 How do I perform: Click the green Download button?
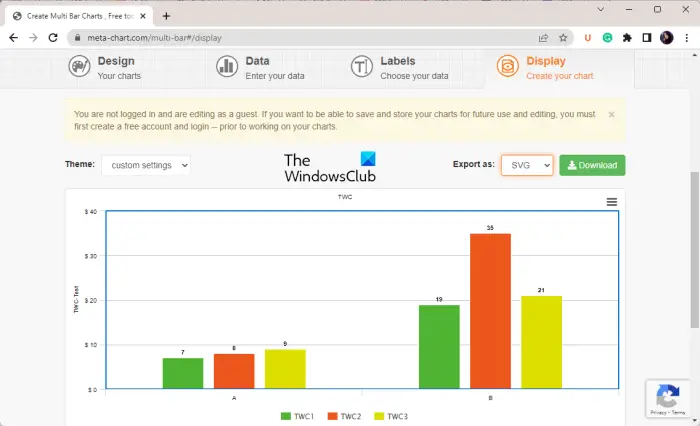click(592, 165)
